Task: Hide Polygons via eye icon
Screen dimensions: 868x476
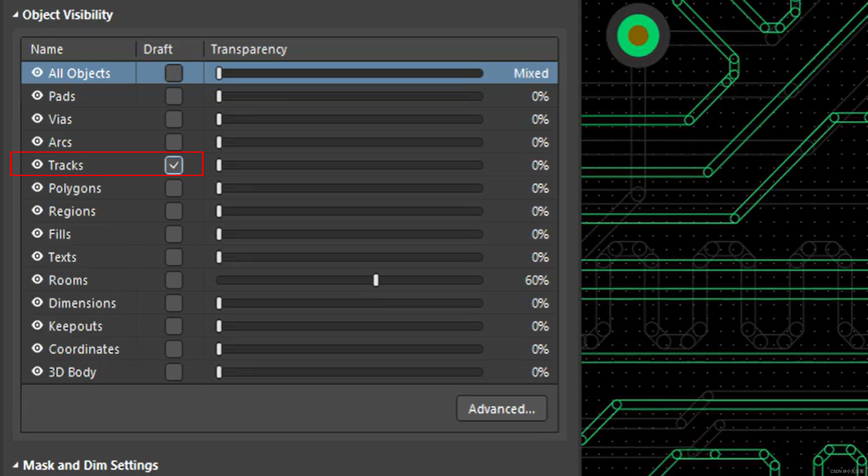Action: [37, 188]
